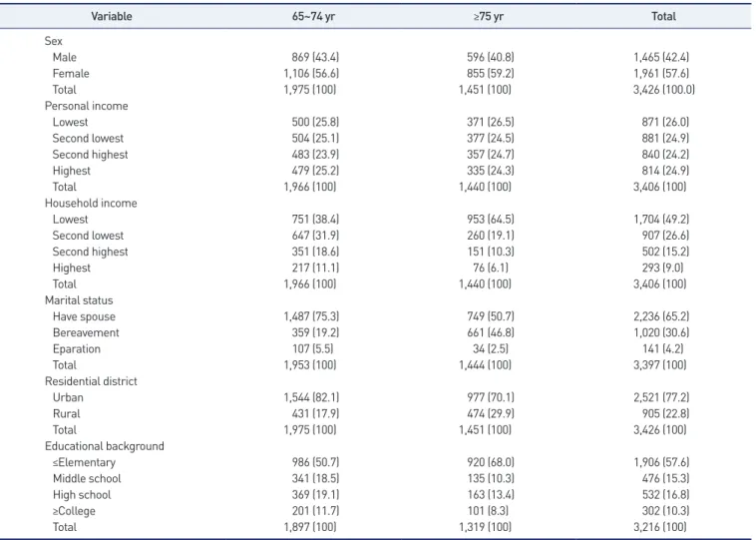Click the cell '302 (10.3)'
Image resolution: width=756 pixels, height=540 pixels.
[665, 511]
